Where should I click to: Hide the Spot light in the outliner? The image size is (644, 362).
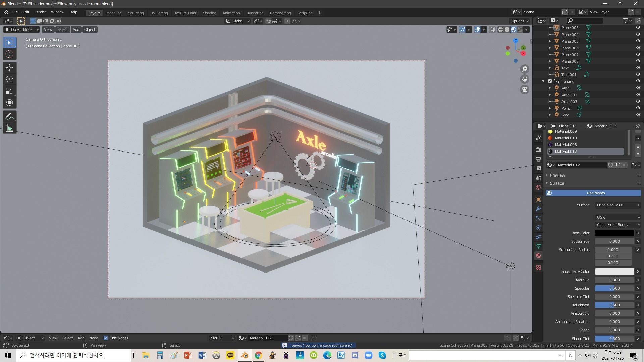click(x=638, y=115)
